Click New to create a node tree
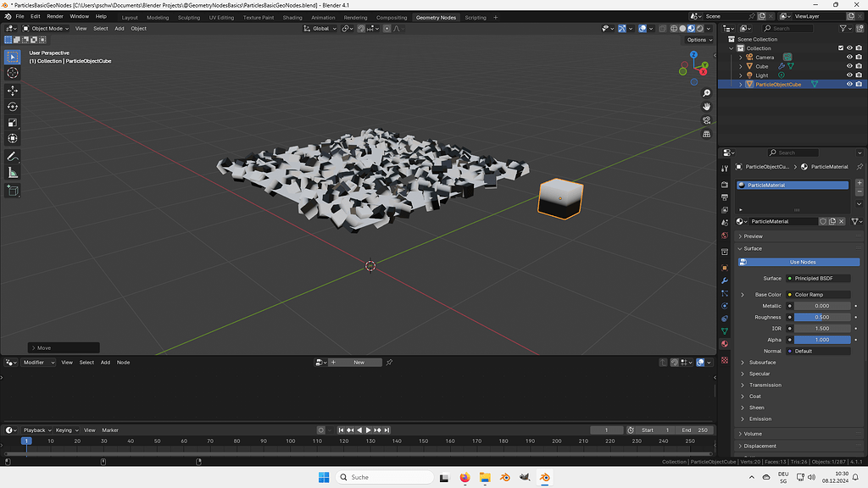 tap(359, 363)
